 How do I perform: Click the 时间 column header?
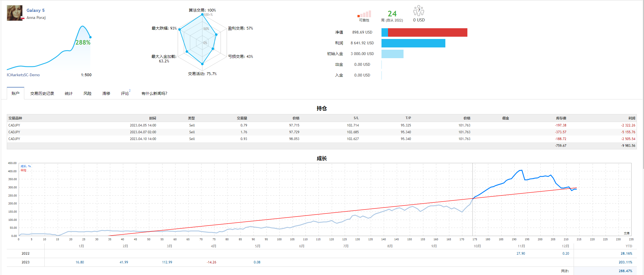tap(153, 118)
